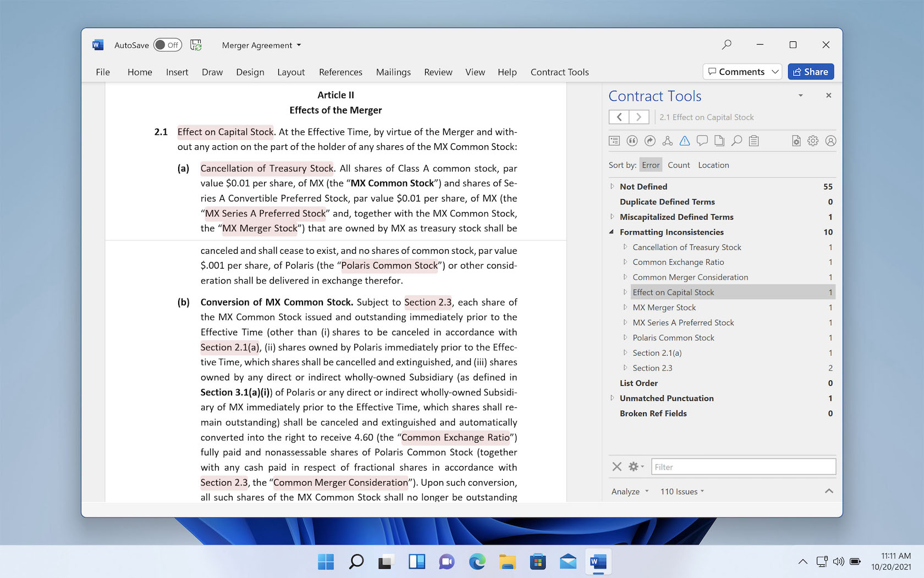The height and width of the screenshot is (578, 924).
Task: Open the References tab
Action: 340,72
